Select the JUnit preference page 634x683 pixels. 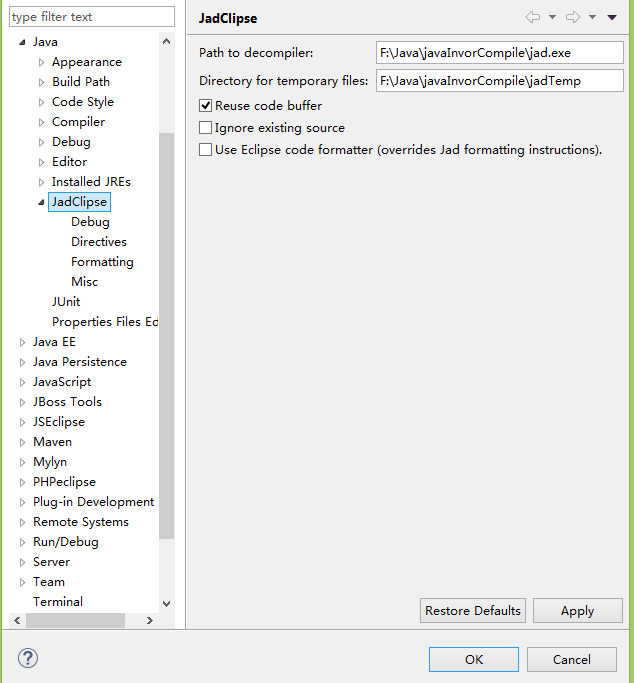point(66,301)
